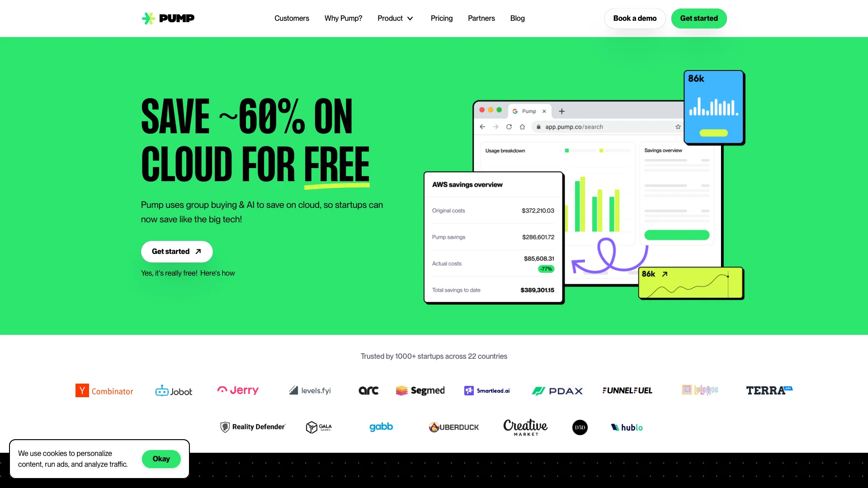Toggle the usage breakdown green data point
868x488 pixels.
point(567,150)
